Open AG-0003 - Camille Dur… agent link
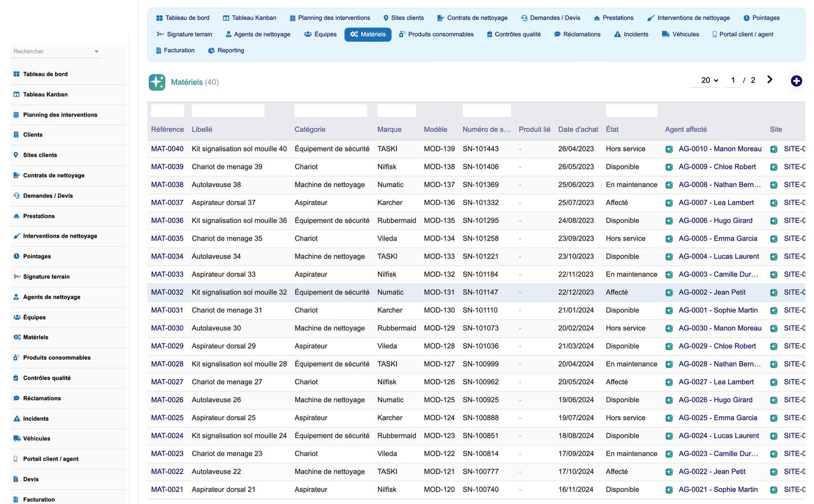Image resolution: width=814 pixels, height=504 pixels. tap(718, 275)
